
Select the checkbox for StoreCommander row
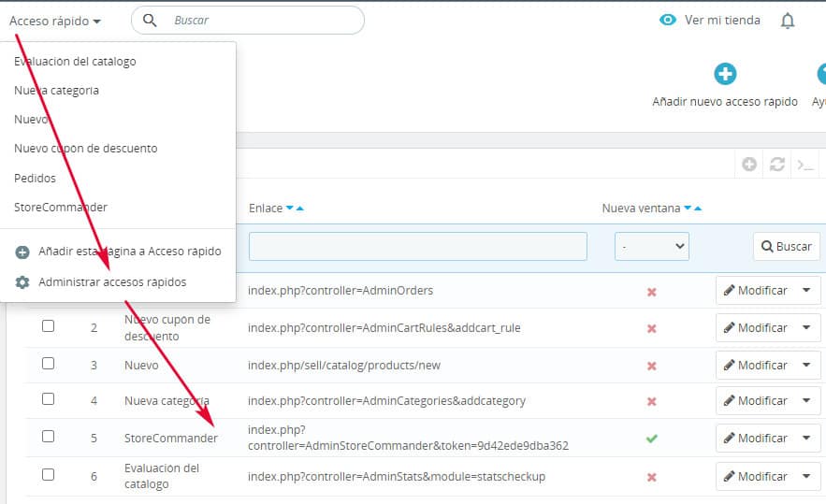[x=48, y=437]
